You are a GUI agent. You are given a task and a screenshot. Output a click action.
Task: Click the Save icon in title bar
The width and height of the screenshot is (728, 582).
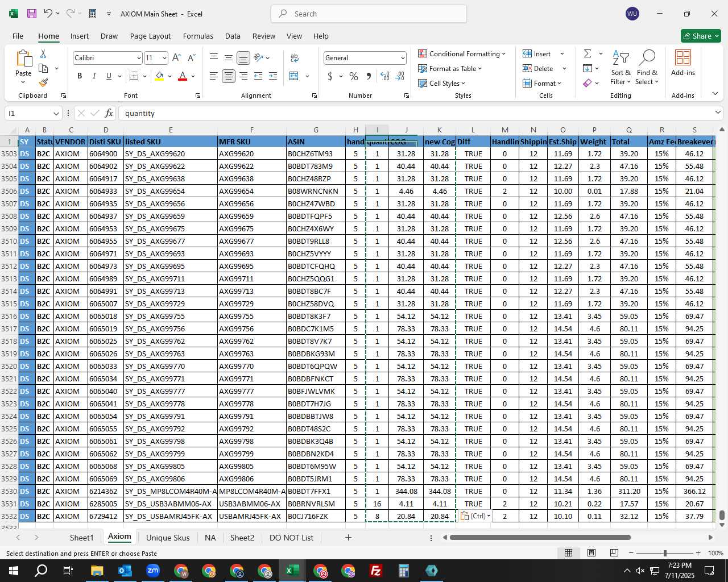(x=32, y=14)
